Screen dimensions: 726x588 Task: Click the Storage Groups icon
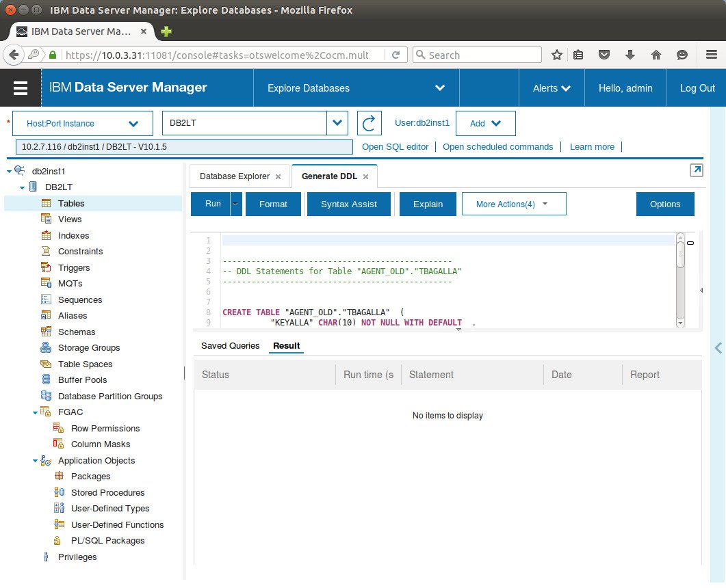(x=47, y=347)
